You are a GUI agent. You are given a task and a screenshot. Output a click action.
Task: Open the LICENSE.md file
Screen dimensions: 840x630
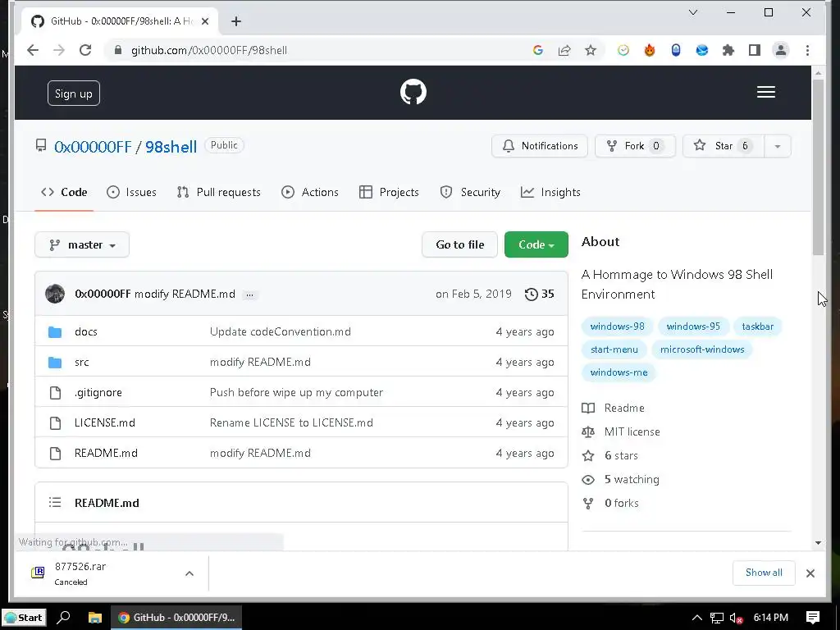(x=104, y=423)
